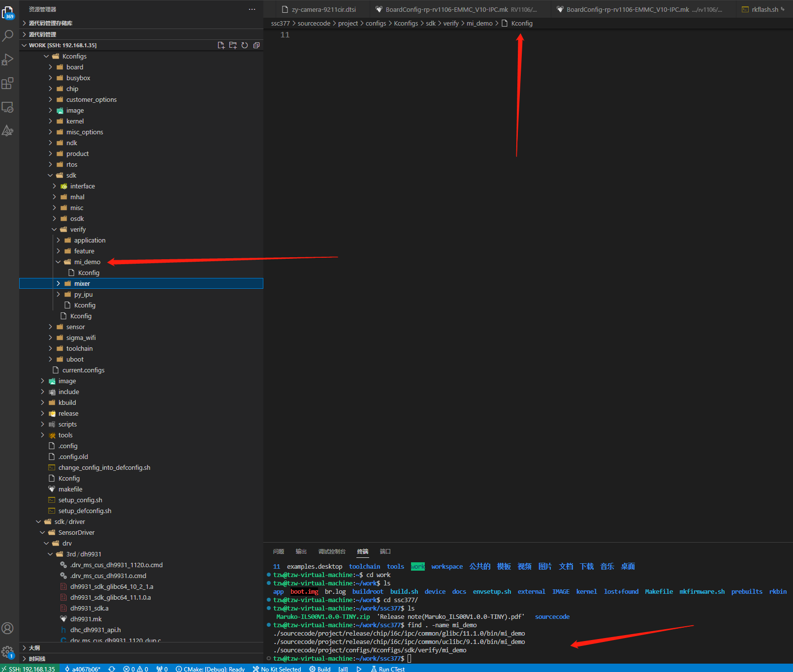Click the New Folder icon in explorer header
793x672 pixels.
point(233,45)
